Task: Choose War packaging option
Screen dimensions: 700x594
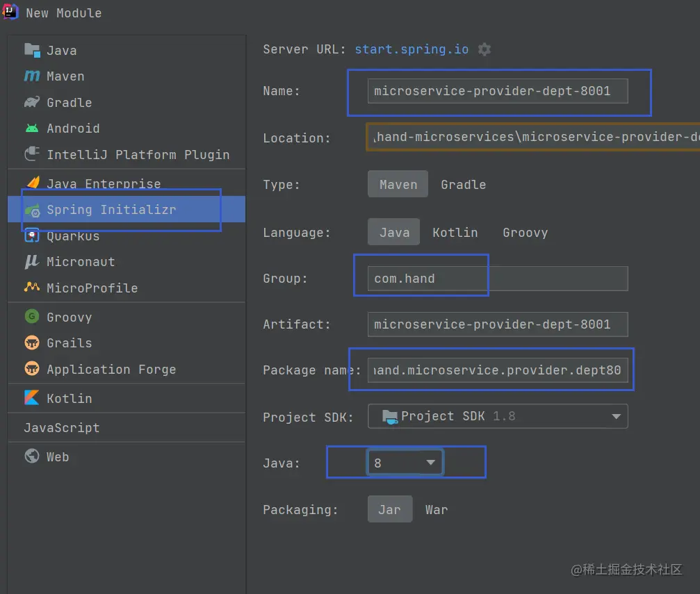Action: [436, 510]
